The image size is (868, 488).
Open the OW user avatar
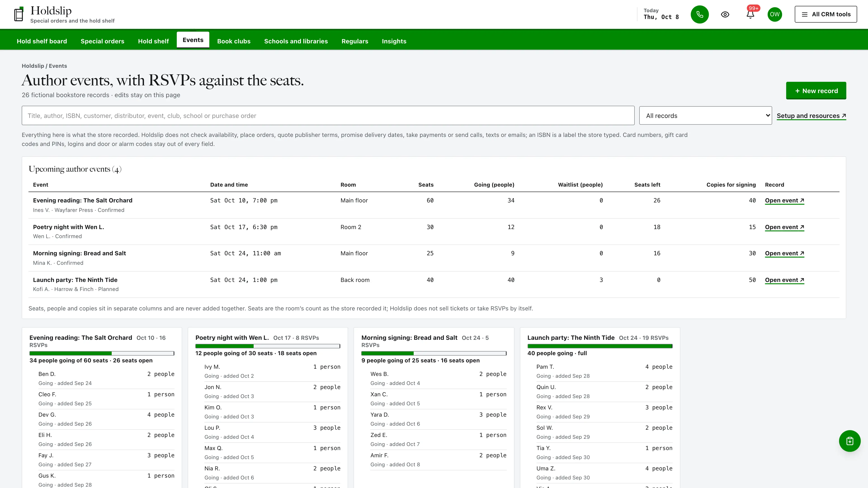pos(775,14)
